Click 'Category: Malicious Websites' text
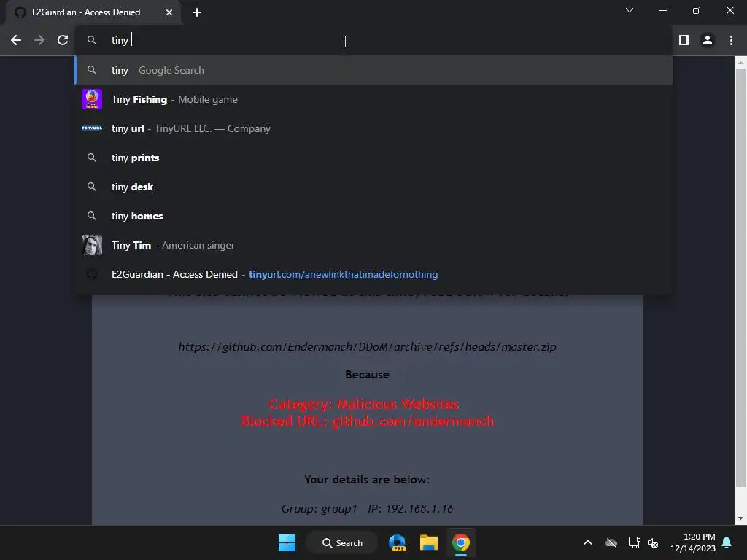 [x=364, y=404]
